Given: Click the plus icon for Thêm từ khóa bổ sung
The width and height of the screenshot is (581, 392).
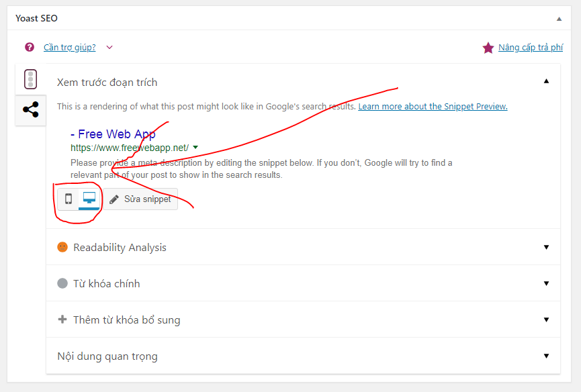Looking at the screenshot, I should coord(62,320).
